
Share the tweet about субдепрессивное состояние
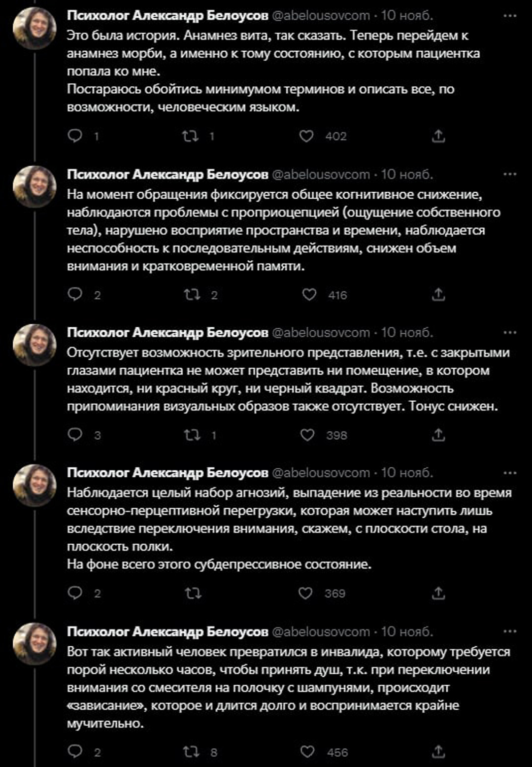pos(438,593)
